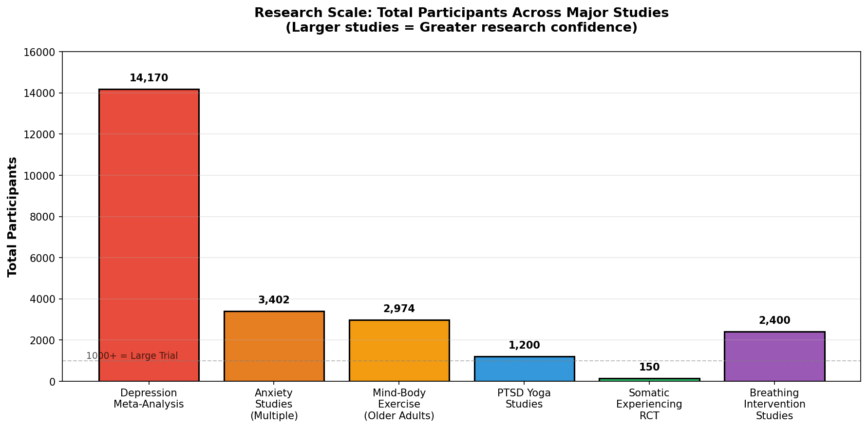Click the 150 value label

[x=649, y=367]
